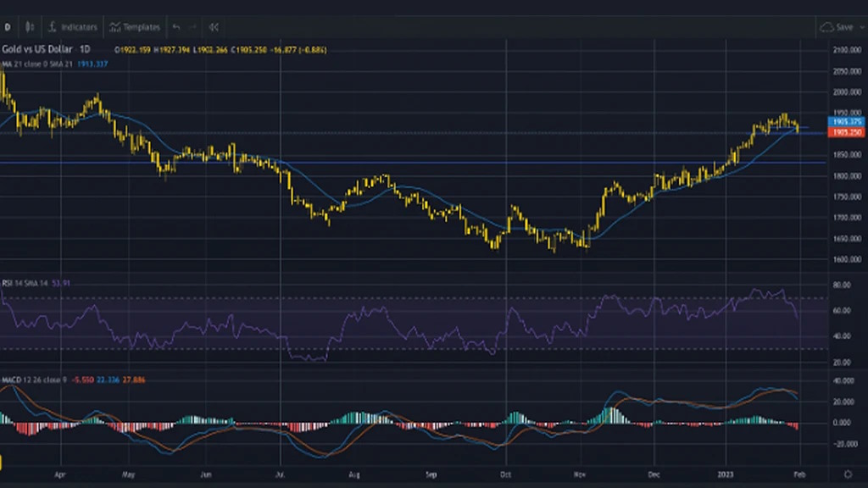Click the MACD signal value 27.886
868x488 pixels.
(x=134, y=380)
